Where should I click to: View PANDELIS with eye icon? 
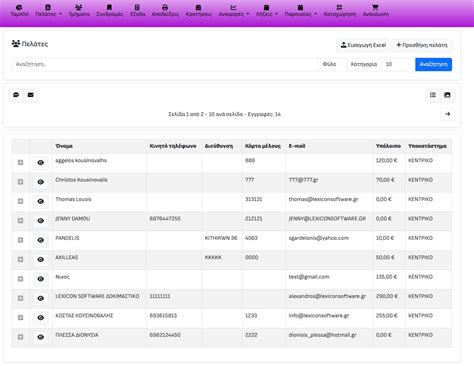pos(41,240)
